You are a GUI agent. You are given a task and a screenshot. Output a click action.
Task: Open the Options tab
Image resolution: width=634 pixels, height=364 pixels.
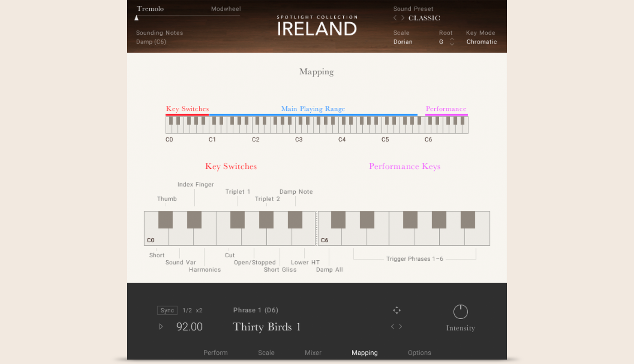[419, 353]
